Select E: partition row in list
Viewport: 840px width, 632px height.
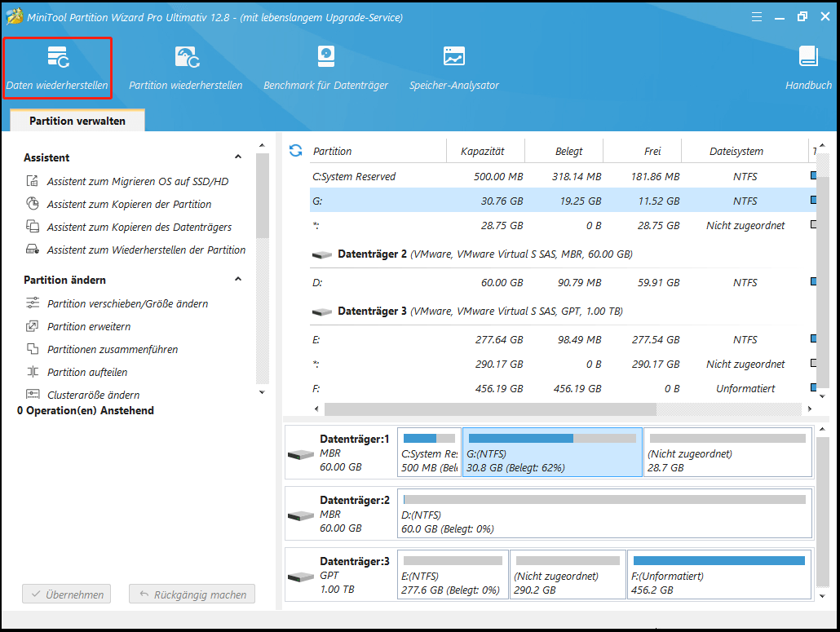tap(563, 339)
